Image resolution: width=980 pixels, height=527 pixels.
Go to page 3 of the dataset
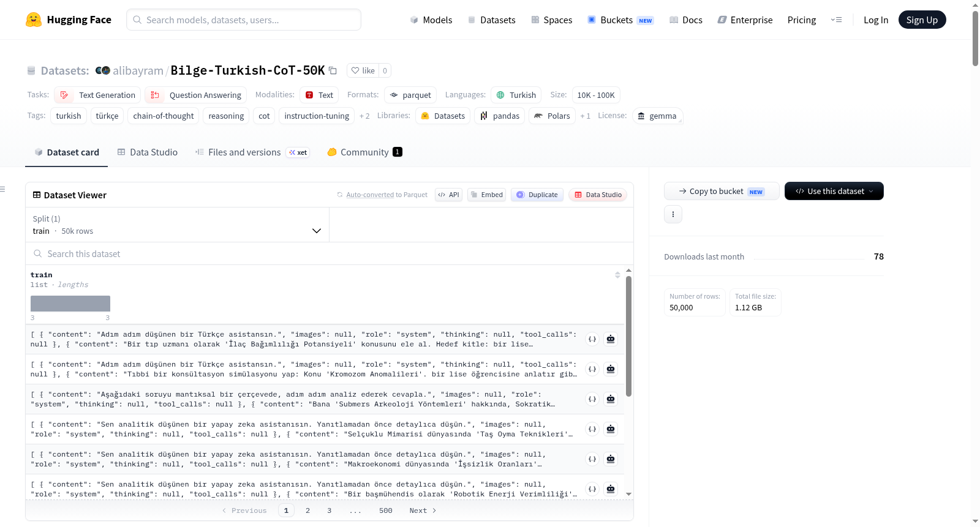tap(329, 510)
